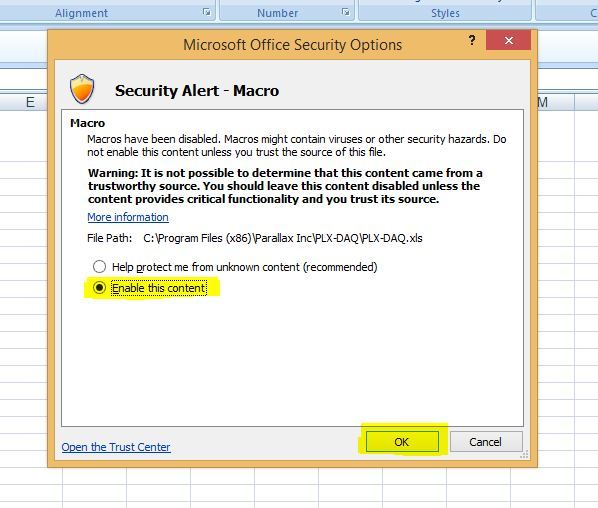Click the Number group label
Viewport: 598px width, 508px height.
coord(277,13)
